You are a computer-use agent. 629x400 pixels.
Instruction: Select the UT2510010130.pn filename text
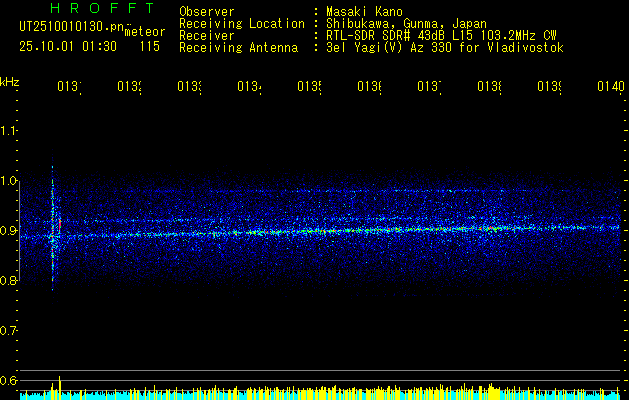71,27
